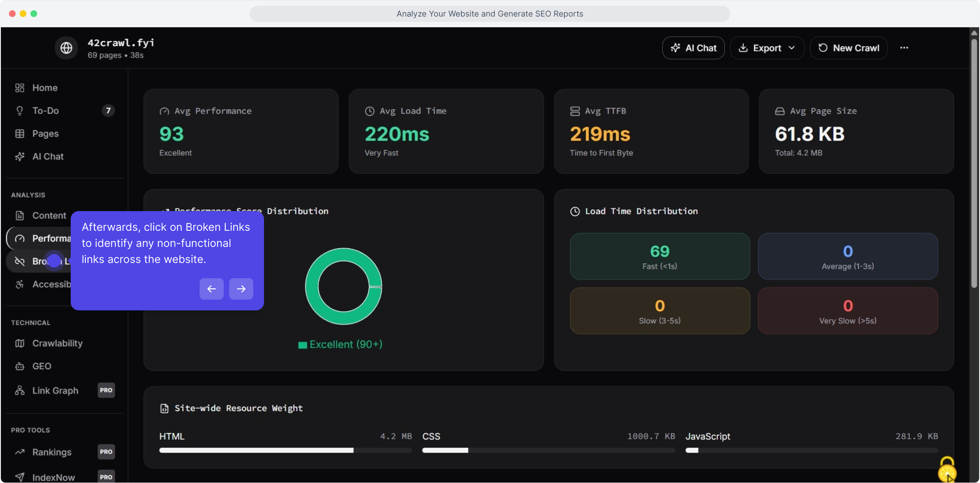Click the globe site icon
Viewport: 980px width, 483px height.
pyautogui.click(x=66, y=48)
